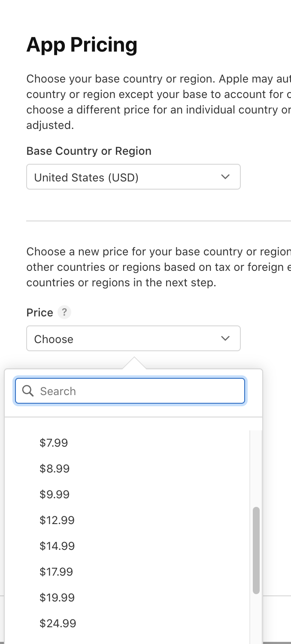Focus the price Search input field

click(137, 391)
